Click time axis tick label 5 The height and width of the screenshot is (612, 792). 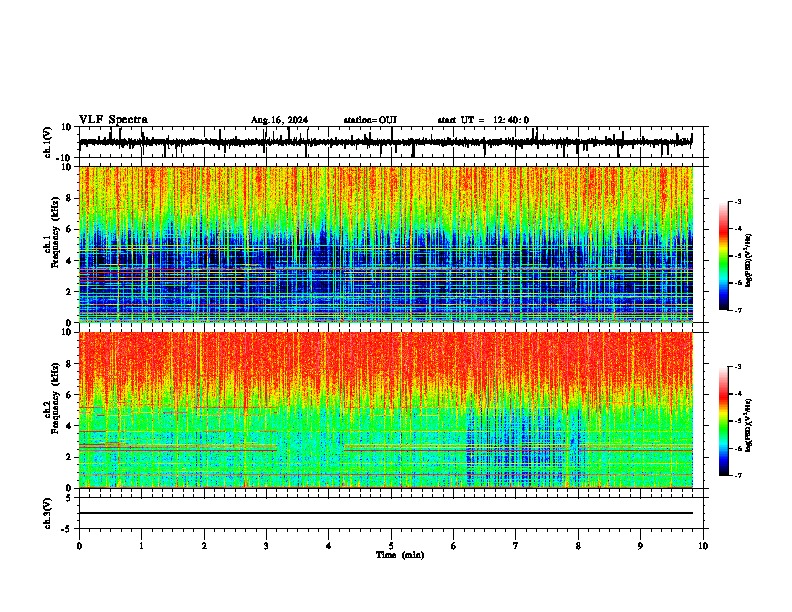tap(391, 546)
